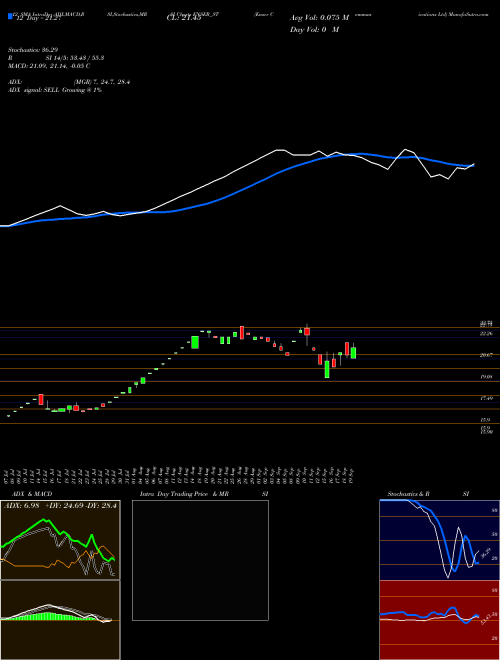Click the RSI 14/5 value line
500x660 pixels.
pyautogui.click(x=56, y=58)
